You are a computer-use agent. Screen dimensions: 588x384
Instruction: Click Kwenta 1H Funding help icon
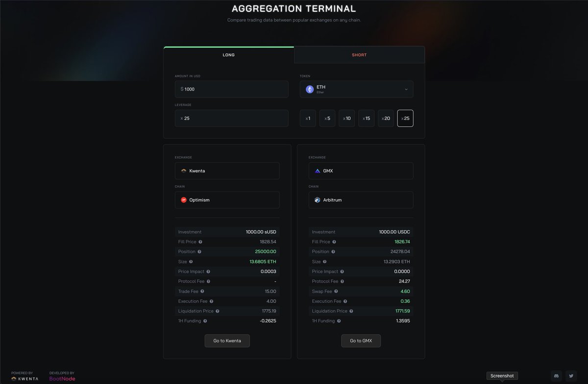[x=205, y=321]
